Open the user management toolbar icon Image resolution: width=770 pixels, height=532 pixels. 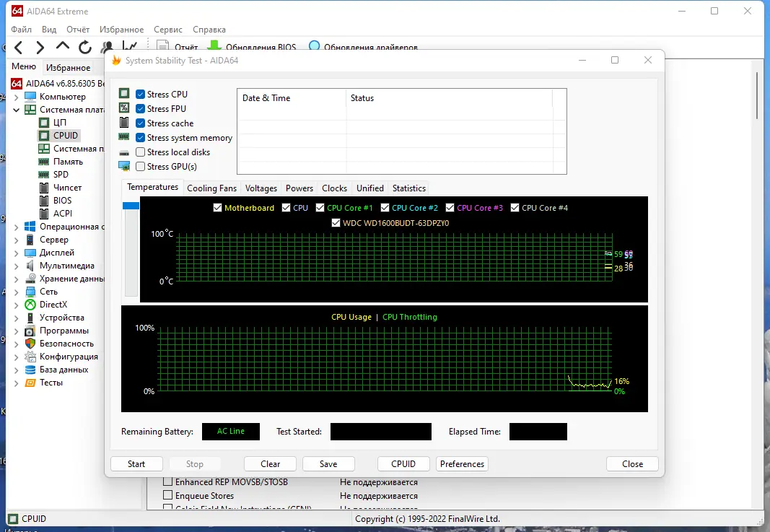coord(107,47)
